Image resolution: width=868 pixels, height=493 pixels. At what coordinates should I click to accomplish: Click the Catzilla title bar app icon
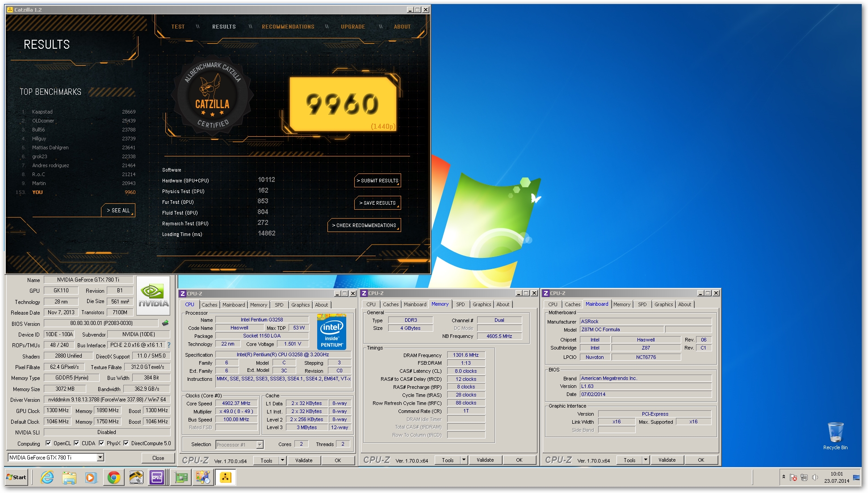[10, 9]
